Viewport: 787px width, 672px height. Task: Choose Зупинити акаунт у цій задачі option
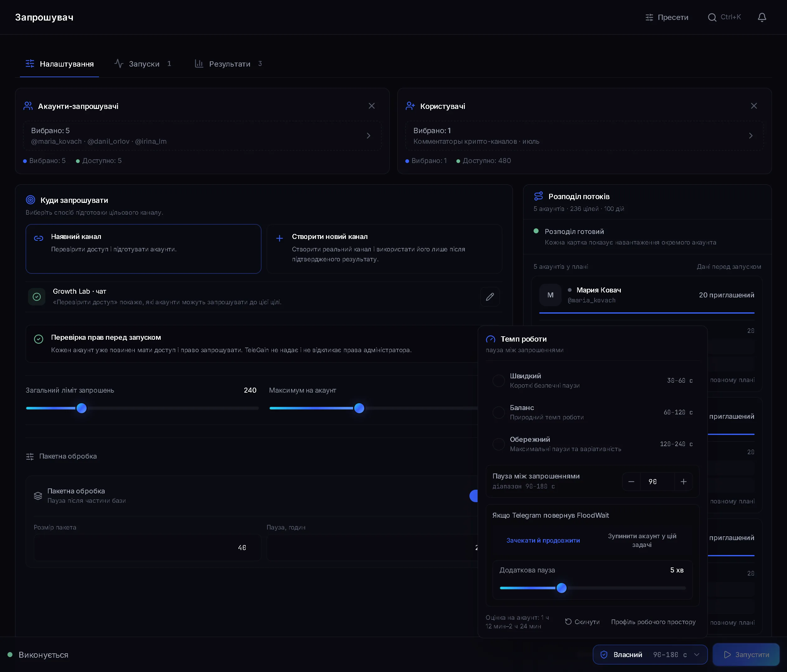coord(642,540)
